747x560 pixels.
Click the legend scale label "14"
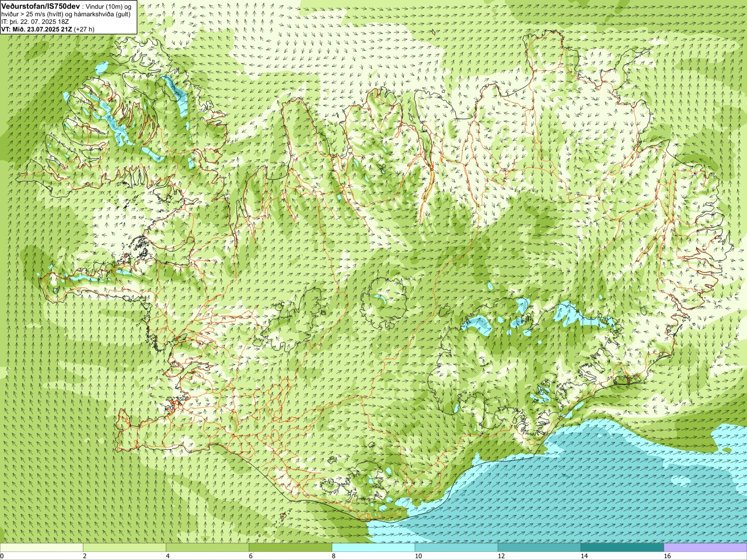tap(584, 556)
